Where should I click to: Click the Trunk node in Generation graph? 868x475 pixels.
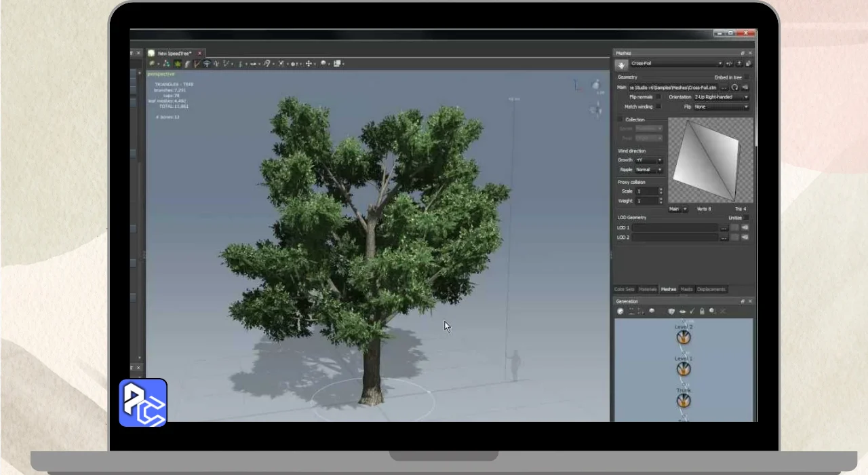click(684, 400)
